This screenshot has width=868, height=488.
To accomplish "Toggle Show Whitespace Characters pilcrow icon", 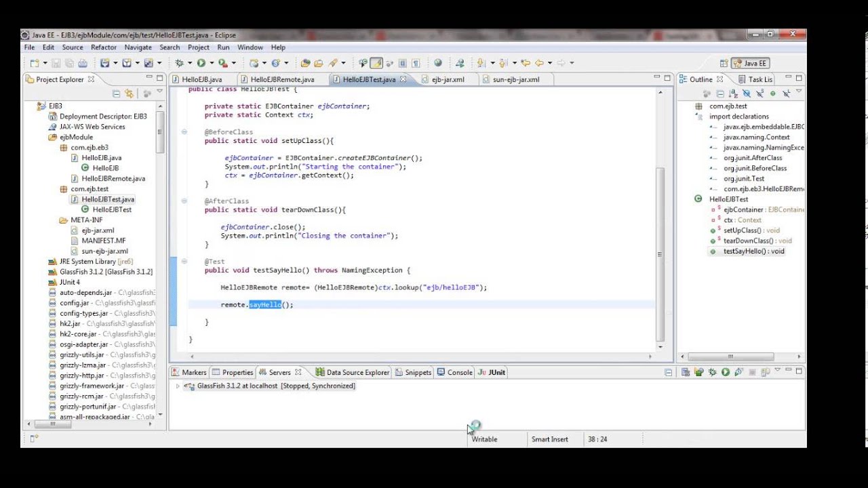I will point(415,63).
